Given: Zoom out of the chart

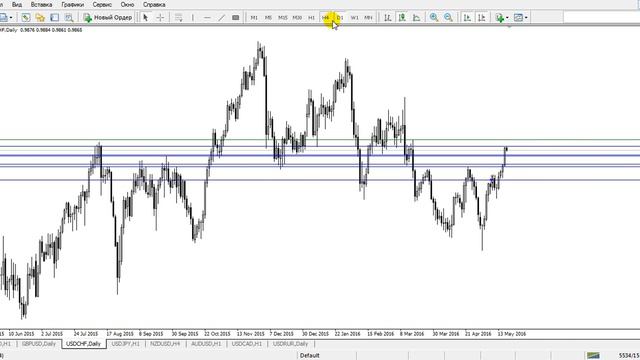Looking at the screenshot, I should [448, 18].
